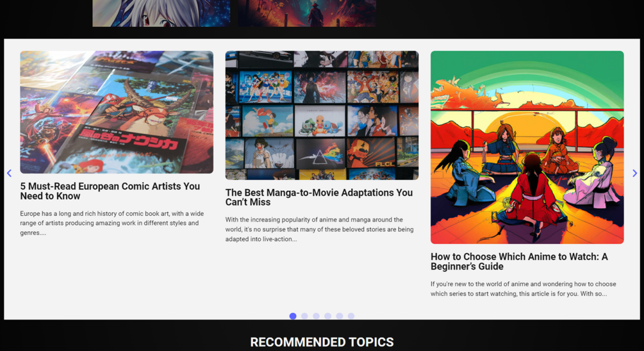Open 'How to Choose Which Anime to Watch' title
Image resolution: width=644 pixels, height=351 pixels.
[x=519, y=261]
